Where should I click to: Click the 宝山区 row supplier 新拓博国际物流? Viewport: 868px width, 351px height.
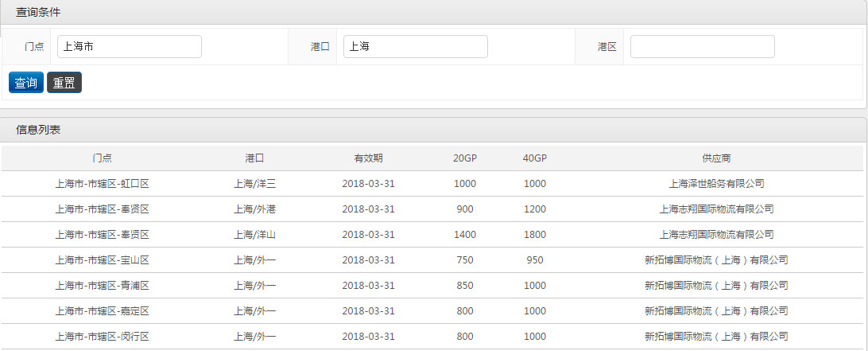click(x=716, y=260)
